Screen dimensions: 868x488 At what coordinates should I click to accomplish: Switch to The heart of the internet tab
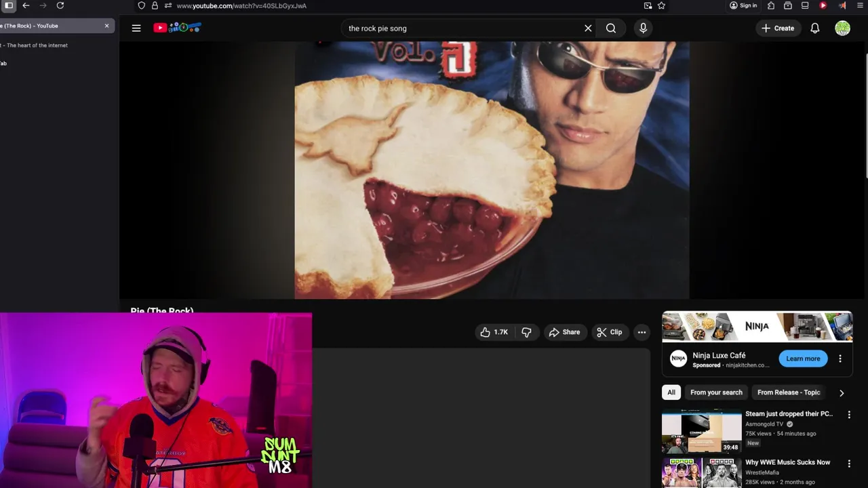[35, 45]
